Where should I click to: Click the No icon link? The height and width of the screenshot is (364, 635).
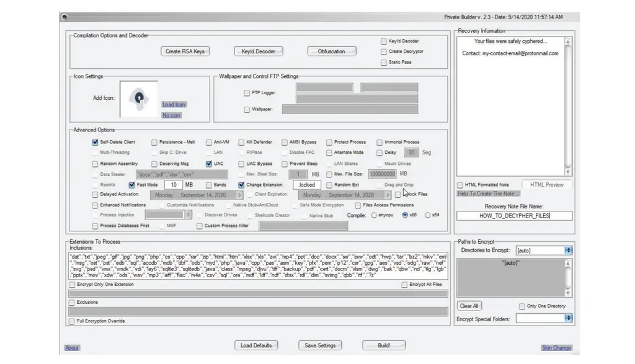(x=171, y=115)
